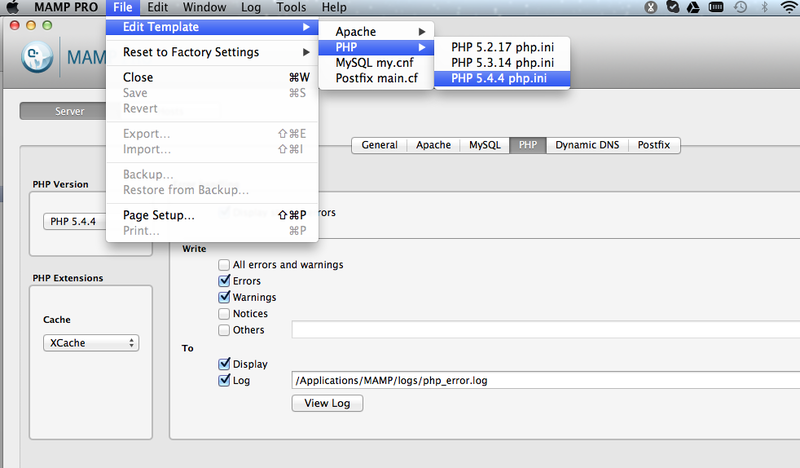Open the File menu
The height and width of the screenshot is (468, 800).
[x=123, y=7]
